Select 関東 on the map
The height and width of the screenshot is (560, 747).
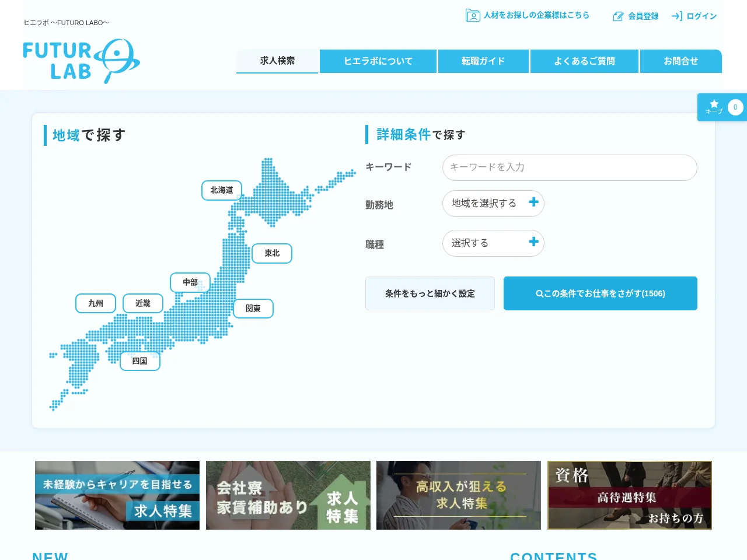tap(253, 309)
